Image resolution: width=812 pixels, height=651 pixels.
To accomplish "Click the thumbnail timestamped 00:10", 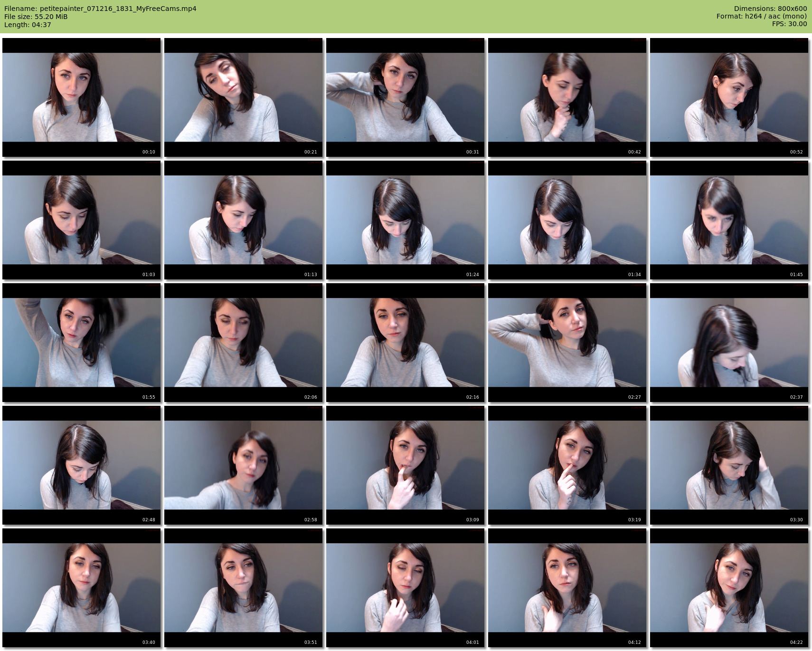I will tap(82, 97).
